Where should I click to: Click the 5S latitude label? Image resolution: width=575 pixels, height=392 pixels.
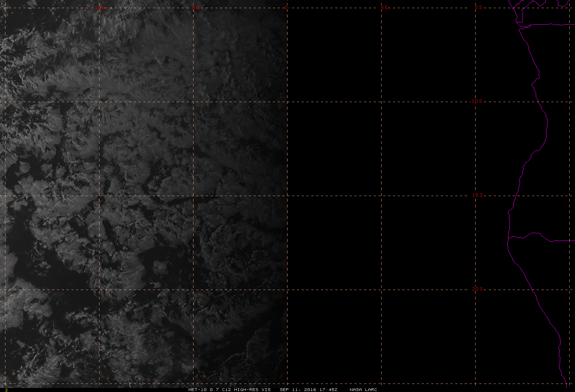(478, 7)
